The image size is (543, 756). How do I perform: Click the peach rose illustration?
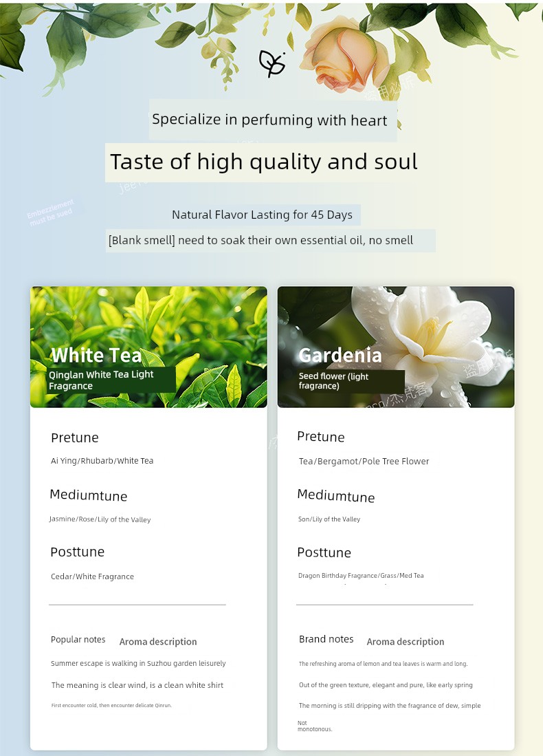point(344,55)
